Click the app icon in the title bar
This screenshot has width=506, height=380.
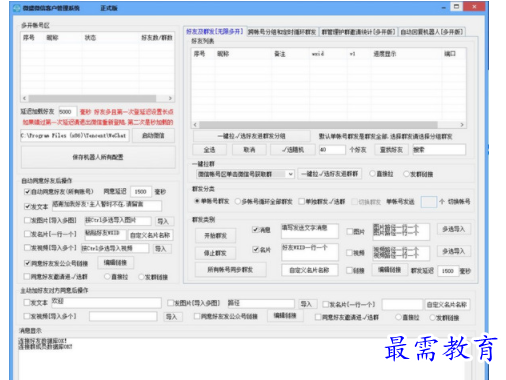click(17, 8)
